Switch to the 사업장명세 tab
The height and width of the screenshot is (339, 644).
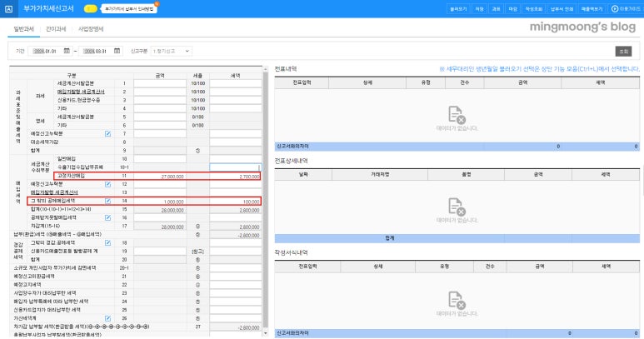coord(91,29)
